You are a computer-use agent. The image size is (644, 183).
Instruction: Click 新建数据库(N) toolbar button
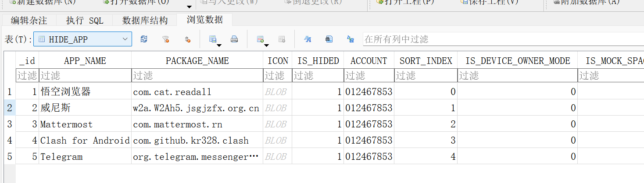pyautogui.click(x=42, y=2)
